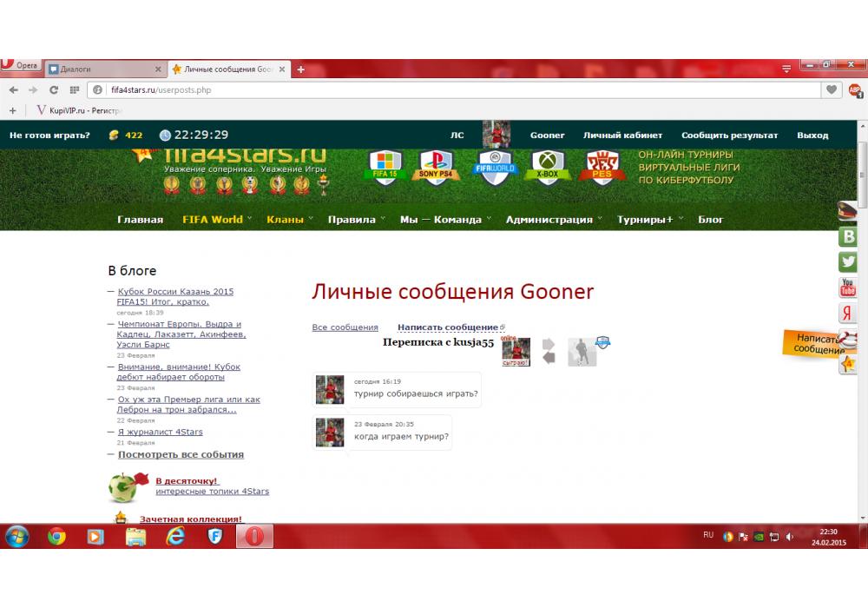Open В десяточку! topics link
868x608 pixels.
(x=186, y=481)
